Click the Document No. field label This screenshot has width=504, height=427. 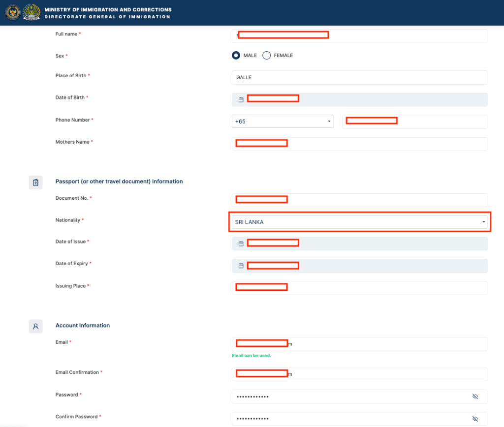tap(72, 198)
